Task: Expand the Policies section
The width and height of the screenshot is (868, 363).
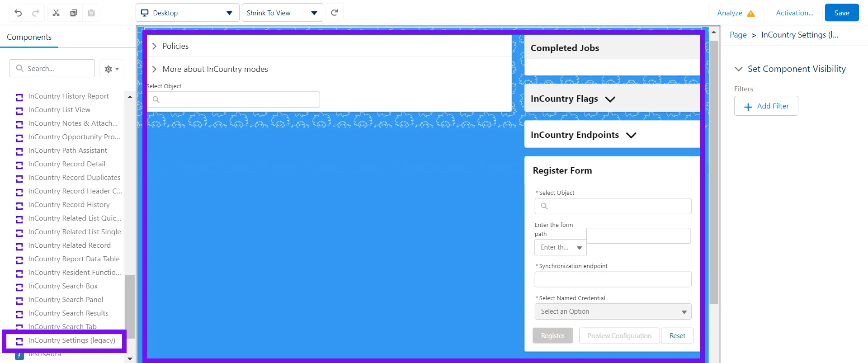Action: pyautogui.click(x=154, y=46)
